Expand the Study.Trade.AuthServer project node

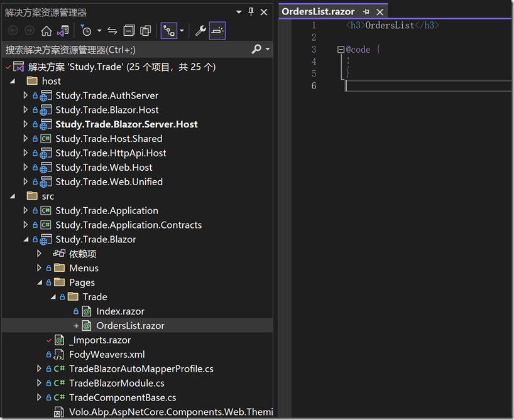coord(26,95)
